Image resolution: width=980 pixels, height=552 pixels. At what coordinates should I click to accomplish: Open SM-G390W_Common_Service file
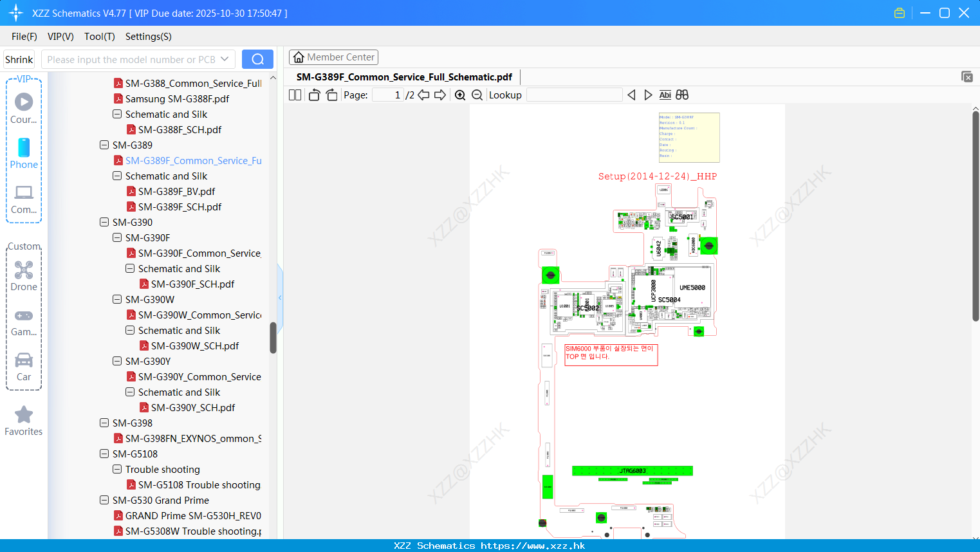(x=194, y=315)
